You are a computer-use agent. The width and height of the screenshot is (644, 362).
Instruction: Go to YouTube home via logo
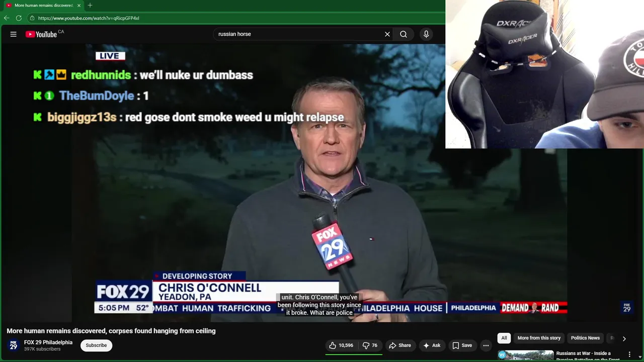41,34
